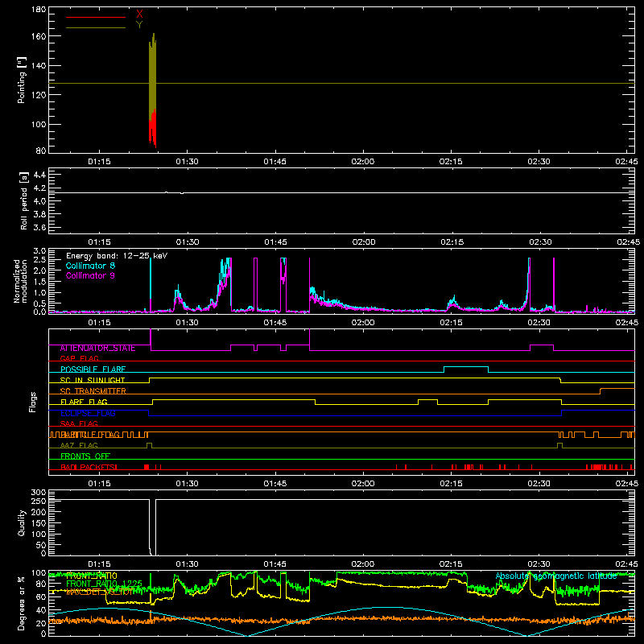Click the SC_IN_SUNLIGHT flag label
The image size is (644, 644).
(x=93, y=380)
